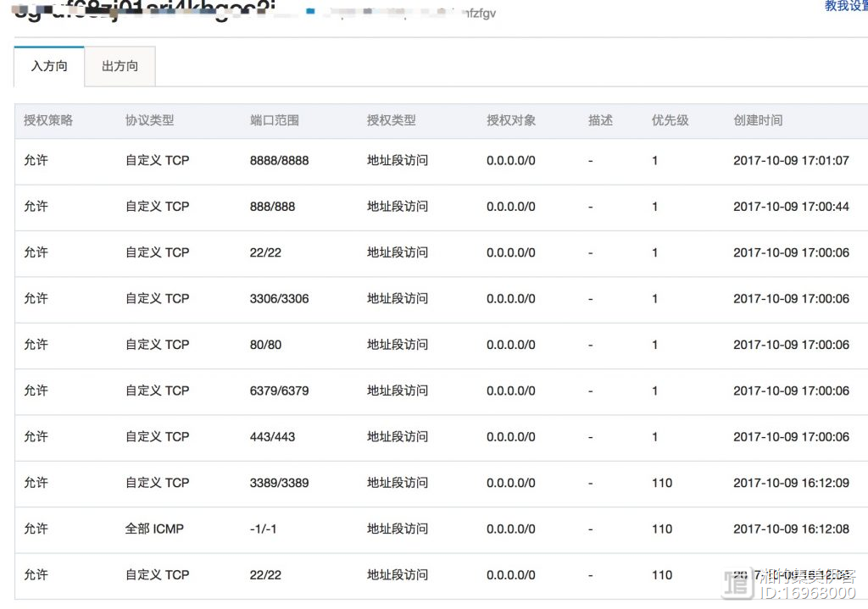Image resolution: width=868 pixels, height=609 pixels.
Task: Click the 全部 ICMP protocol cell
Action: 154,529
